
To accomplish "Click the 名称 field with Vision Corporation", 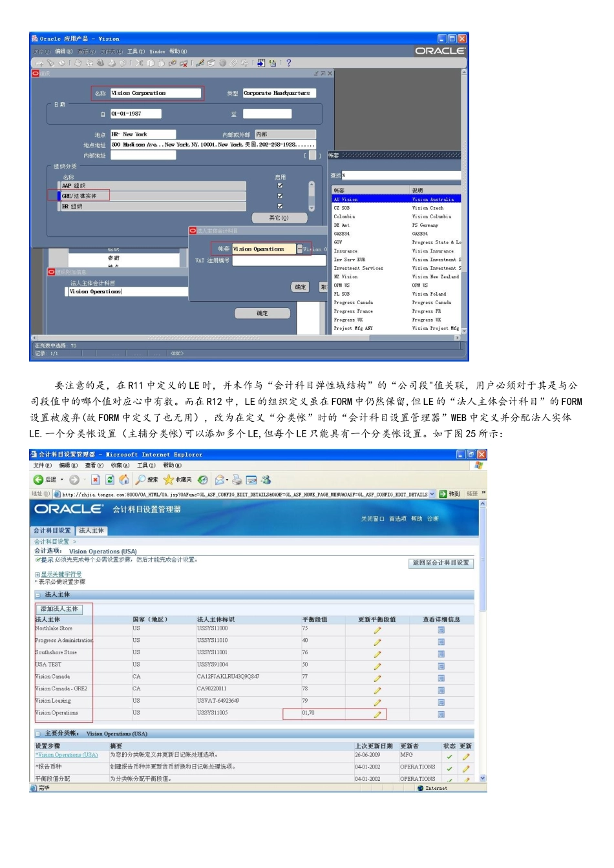I will 156,93.
